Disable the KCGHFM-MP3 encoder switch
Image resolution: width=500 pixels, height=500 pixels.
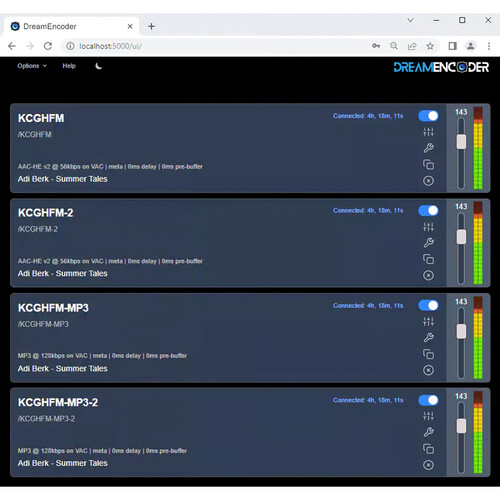tap(428, 305)
